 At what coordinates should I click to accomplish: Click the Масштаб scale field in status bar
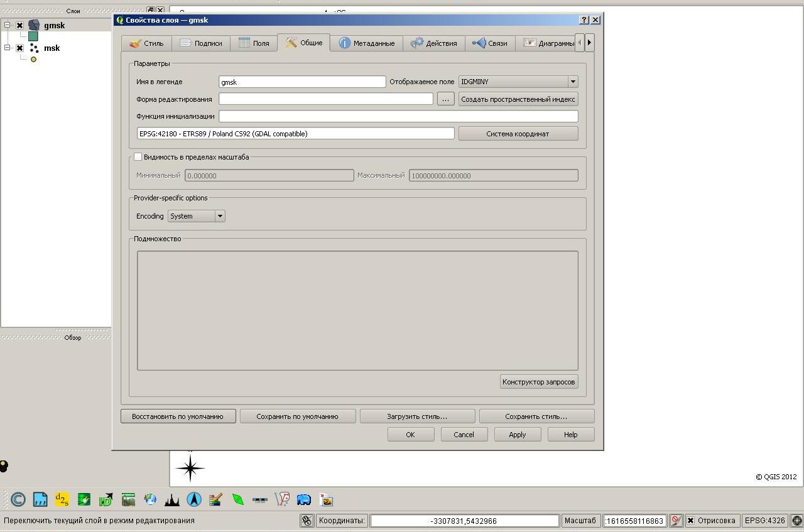tap(634, 521)
